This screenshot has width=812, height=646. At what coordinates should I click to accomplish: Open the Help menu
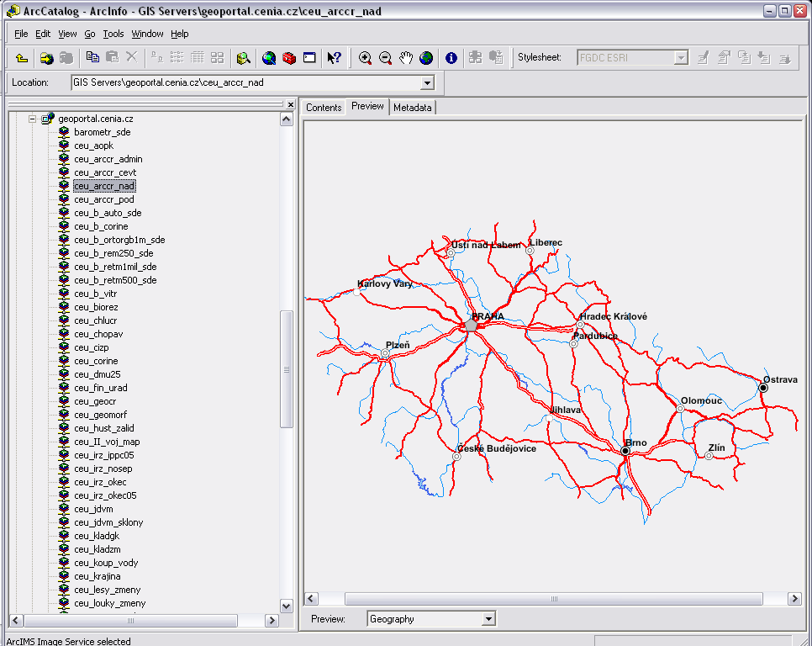click(x=180, y=34)
